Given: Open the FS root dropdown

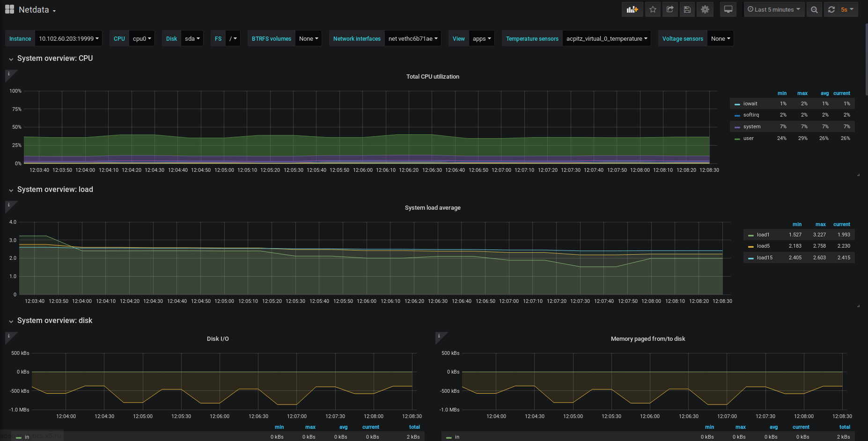Looking at the screenshot, I should point(233,38).
